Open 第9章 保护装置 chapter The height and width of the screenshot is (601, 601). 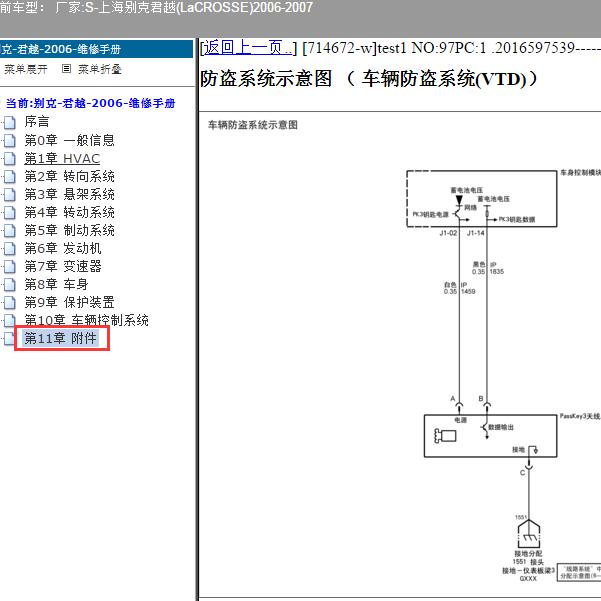69,302
